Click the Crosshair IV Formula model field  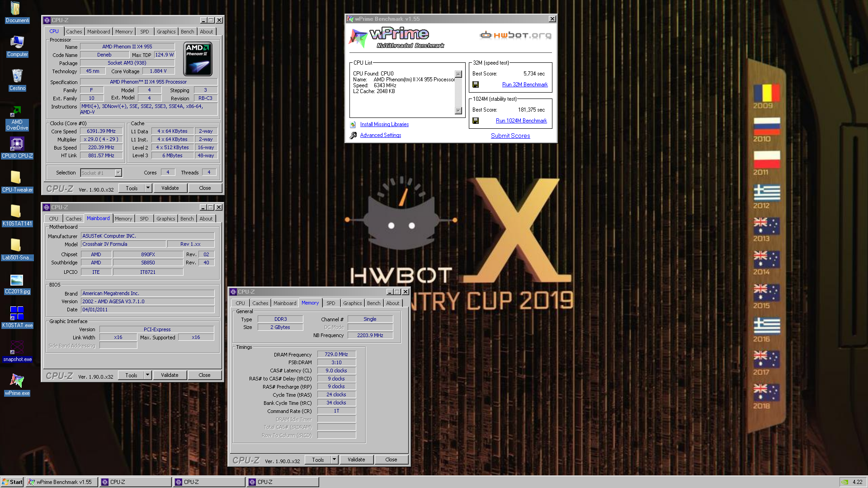coord(123,244)
